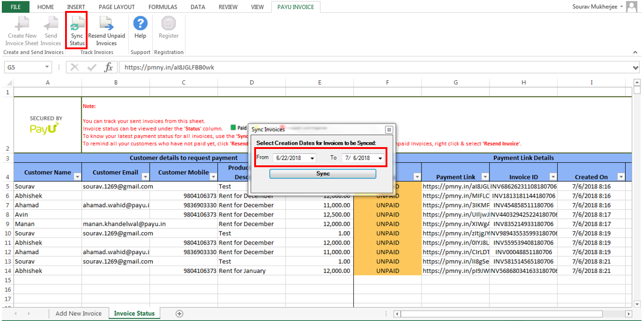644x321 pixels.
Task: Click the horizontal scrollbar left arrow
Action: (396, 314)
